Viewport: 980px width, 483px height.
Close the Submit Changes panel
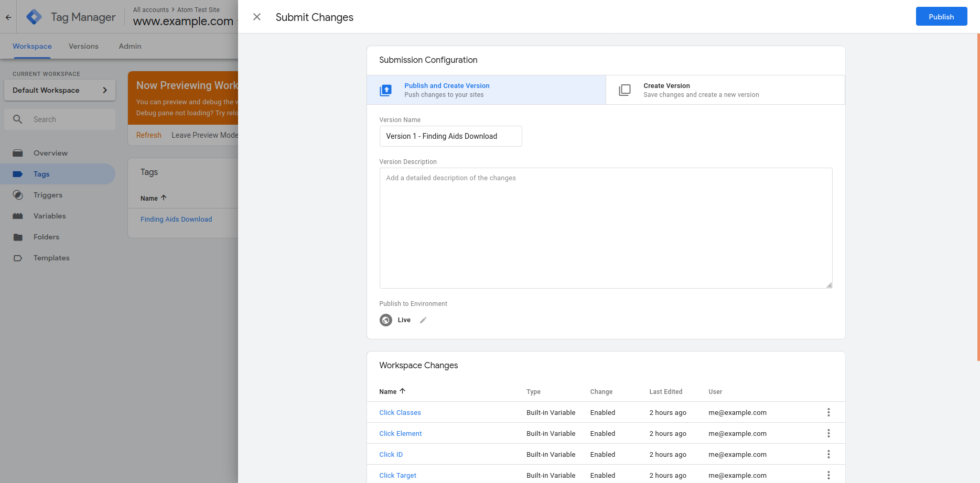257,17
